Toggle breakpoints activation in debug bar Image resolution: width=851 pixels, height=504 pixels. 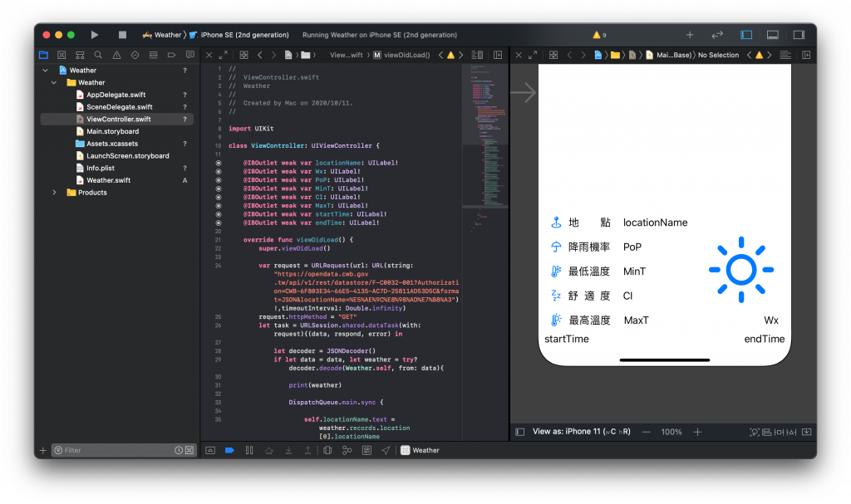coord(229,450)
